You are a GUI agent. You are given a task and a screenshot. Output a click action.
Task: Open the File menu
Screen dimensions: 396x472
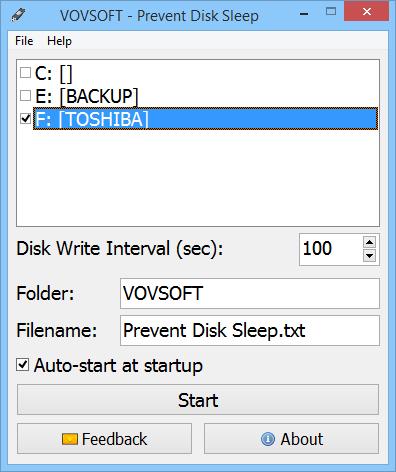pyautogui.click(x=24, y=41)
